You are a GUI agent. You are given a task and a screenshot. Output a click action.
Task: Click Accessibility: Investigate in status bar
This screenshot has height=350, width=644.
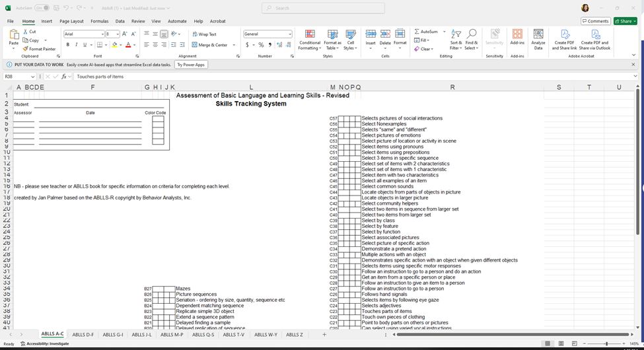tap(45, 344)
